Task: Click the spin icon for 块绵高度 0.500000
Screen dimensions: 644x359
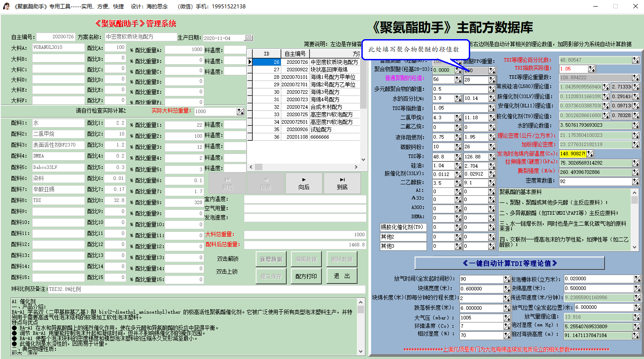Action: coord(637,289)
